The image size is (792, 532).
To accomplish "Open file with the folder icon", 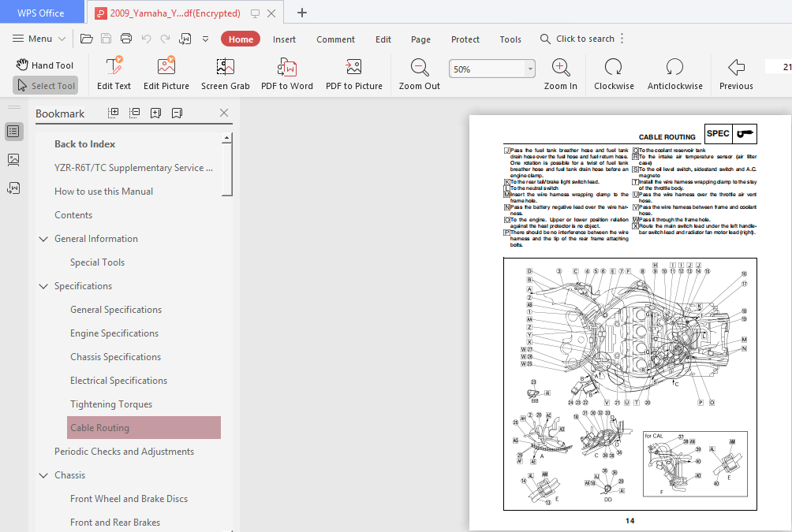I will click(x=86, y=39).
